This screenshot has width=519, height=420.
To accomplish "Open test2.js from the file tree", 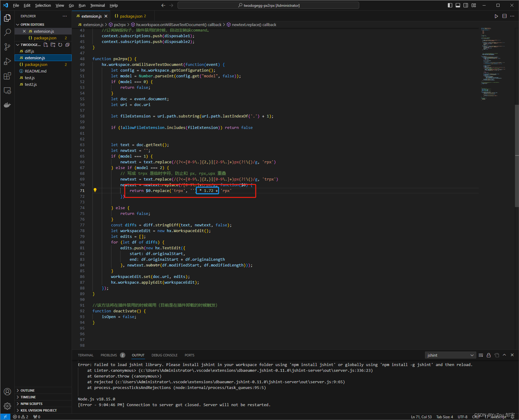I will pyautogui.click(x=43, y=84).
